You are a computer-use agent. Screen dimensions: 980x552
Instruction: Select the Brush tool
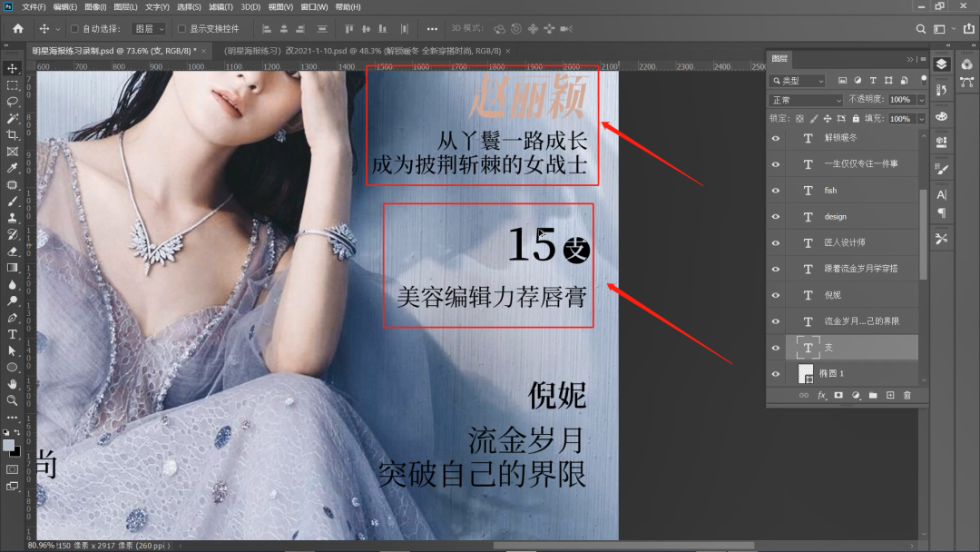click(x=12, y=202)
